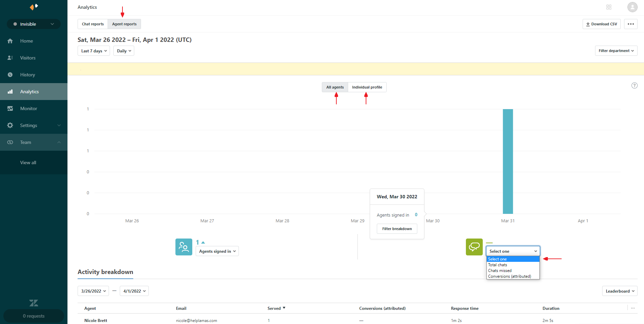
Task: Select the Individual profile tab
Action: pyautogui.click(x=367, y=87)
